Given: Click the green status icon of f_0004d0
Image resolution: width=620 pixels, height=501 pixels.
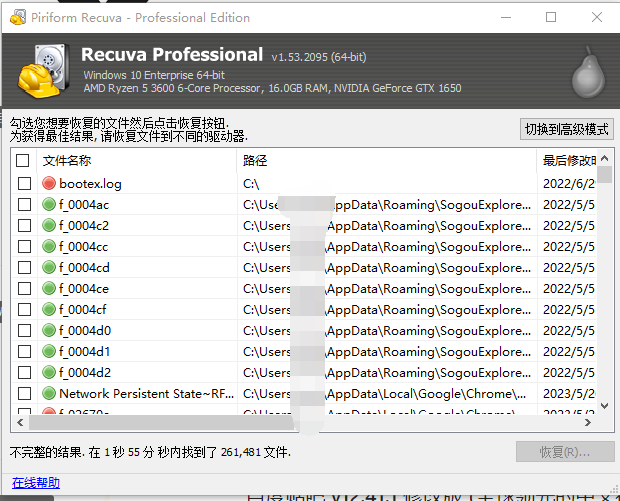Looking at the screenshot, I should 49,330.
